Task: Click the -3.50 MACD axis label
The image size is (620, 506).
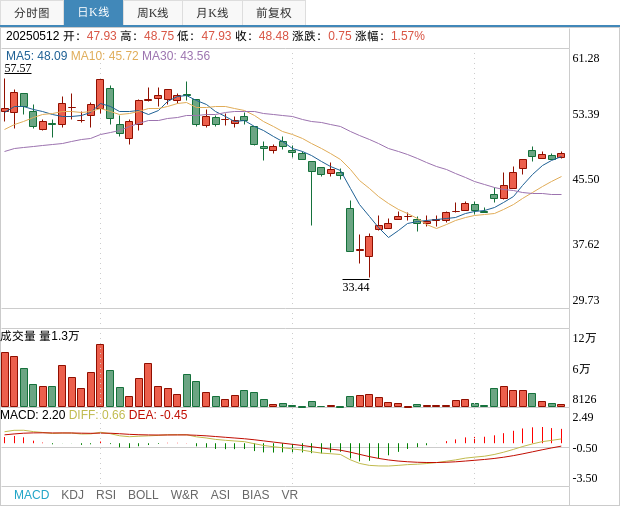Action: coord(585,478)
